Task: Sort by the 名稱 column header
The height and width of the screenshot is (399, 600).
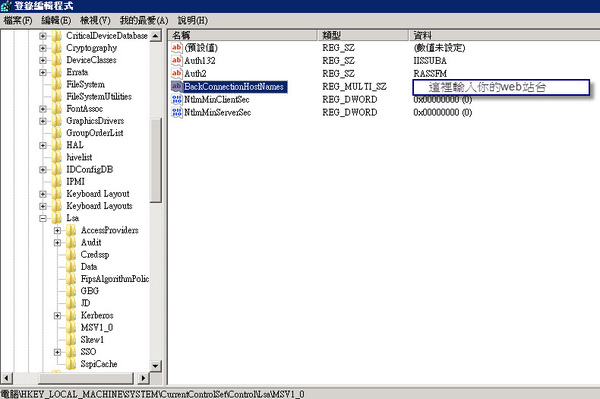Action: point(243,36)
